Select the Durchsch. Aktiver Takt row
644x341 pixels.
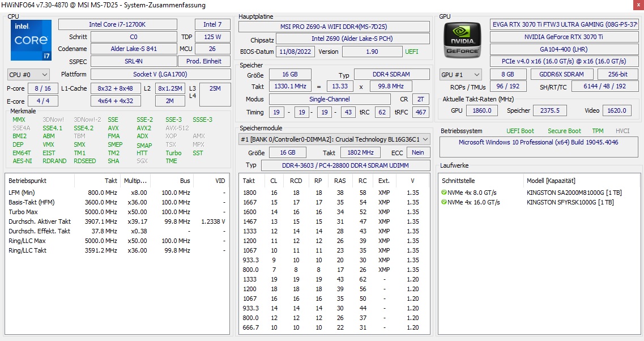[x=117, y=221]
